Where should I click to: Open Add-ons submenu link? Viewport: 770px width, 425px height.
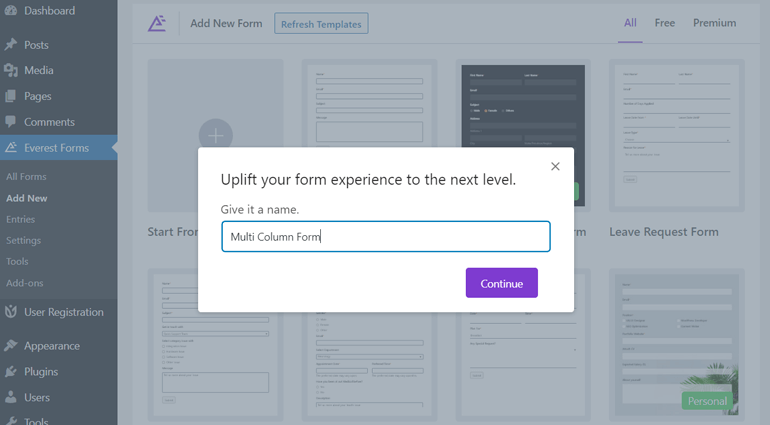pos(24,283)
